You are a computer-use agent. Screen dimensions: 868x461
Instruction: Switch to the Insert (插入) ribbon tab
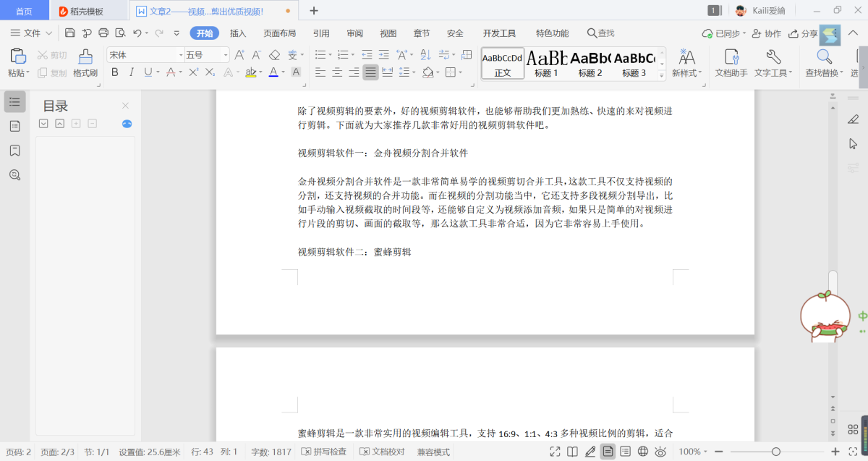pos(238,33)
